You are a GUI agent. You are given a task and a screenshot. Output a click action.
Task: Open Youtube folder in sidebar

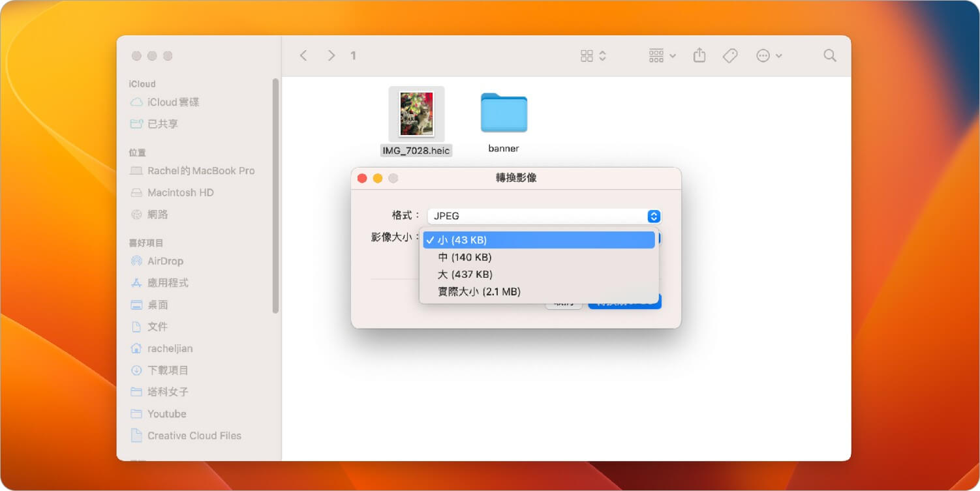(x=159, y=414)
